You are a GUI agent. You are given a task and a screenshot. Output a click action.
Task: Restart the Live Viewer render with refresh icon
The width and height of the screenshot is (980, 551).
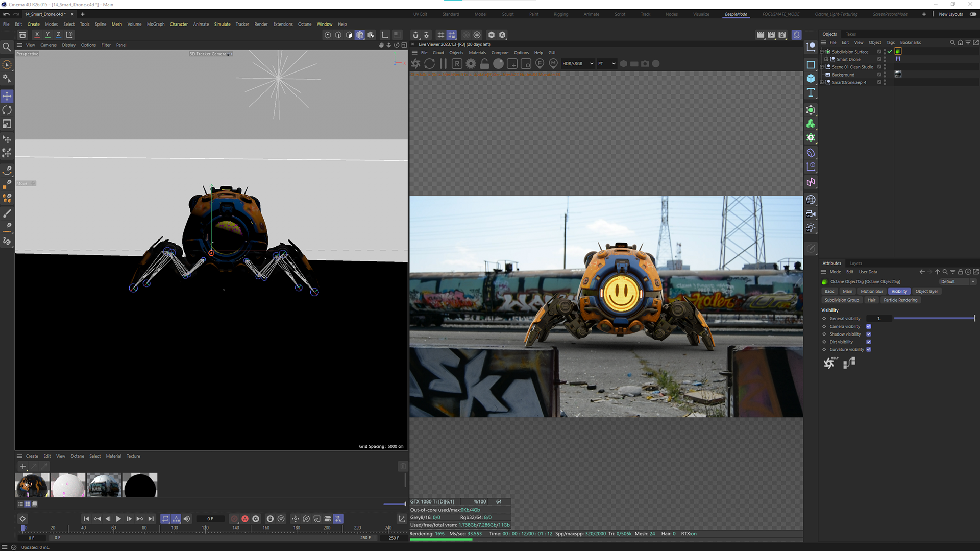coord(430,64)
